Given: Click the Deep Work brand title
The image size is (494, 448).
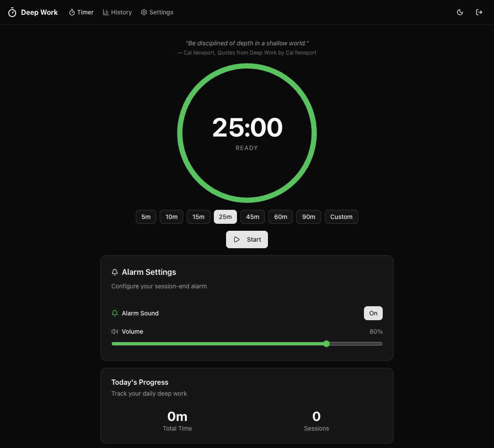Looking at the screenshot, I should pos(39,12).
